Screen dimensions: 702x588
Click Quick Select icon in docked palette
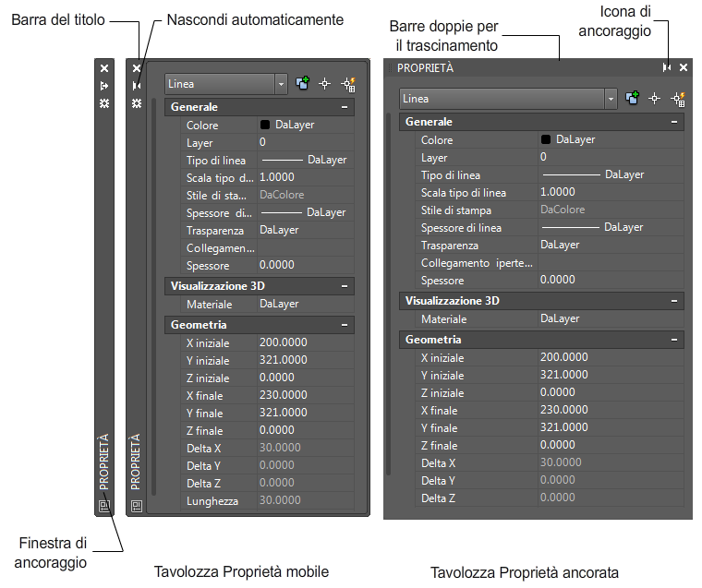pyautogui.click(x=678, y=99)
